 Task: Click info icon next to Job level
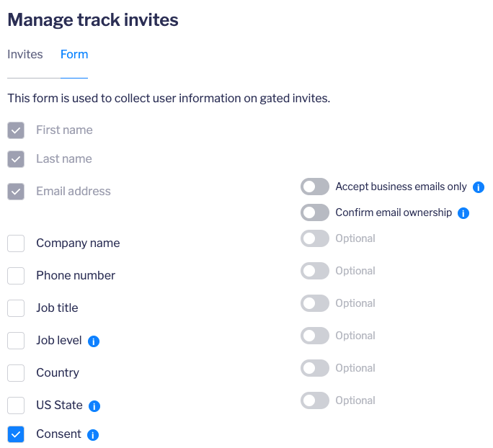[94, 341]
